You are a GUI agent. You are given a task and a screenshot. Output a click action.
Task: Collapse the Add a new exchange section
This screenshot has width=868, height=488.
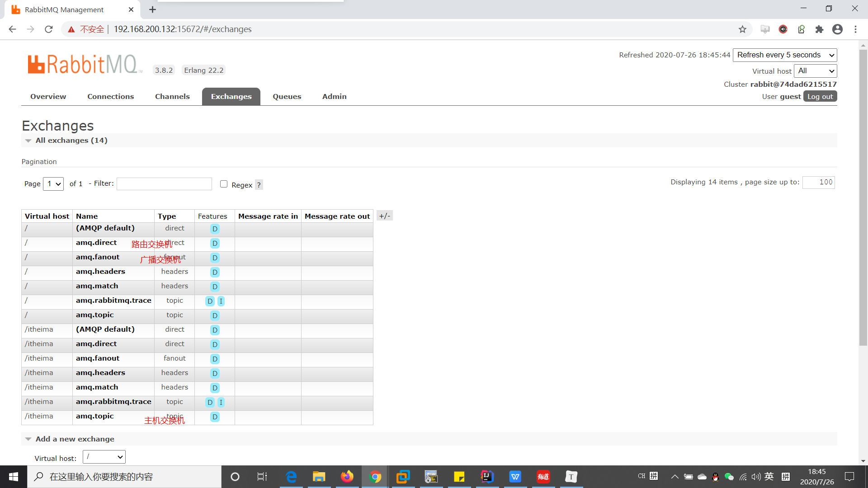75,439
